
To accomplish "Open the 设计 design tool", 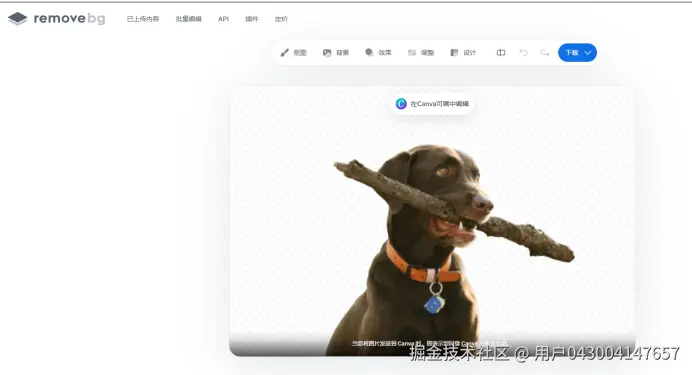I will click(x=463, y=52).
